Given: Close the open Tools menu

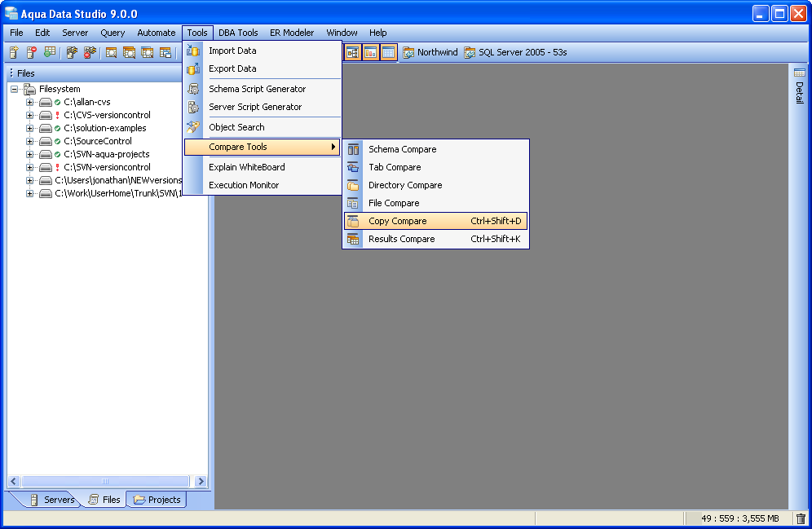Looking at the screenshot, I should tap(197, 33).
